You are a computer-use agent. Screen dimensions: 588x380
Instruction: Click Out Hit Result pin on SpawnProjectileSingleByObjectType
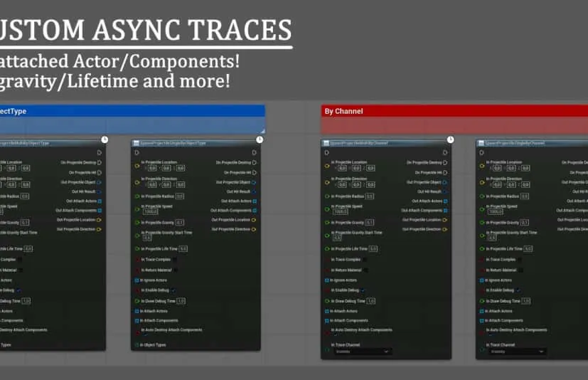pyautogui.click(x=255, y=191)
